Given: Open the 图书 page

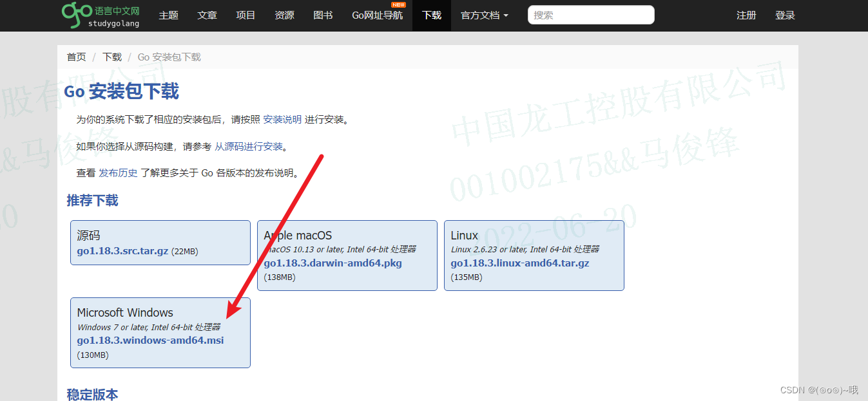Looking at the screenshot, I should [322, 15].
